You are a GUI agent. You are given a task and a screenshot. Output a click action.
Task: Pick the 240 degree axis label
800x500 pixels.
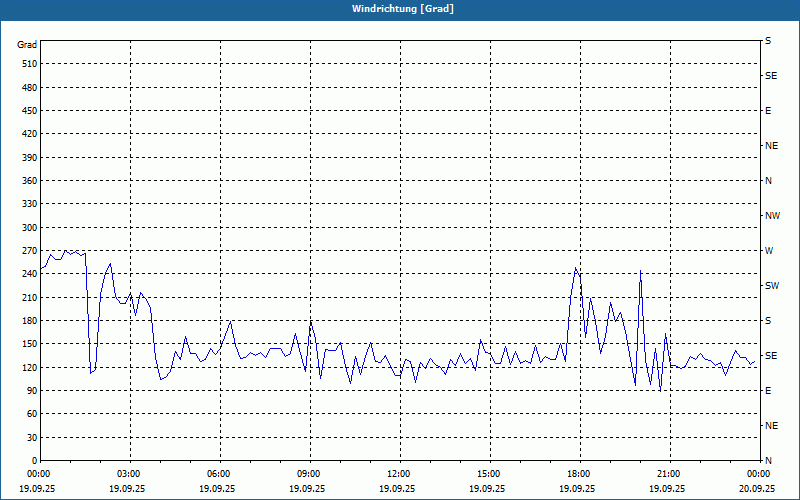[30, 274]
